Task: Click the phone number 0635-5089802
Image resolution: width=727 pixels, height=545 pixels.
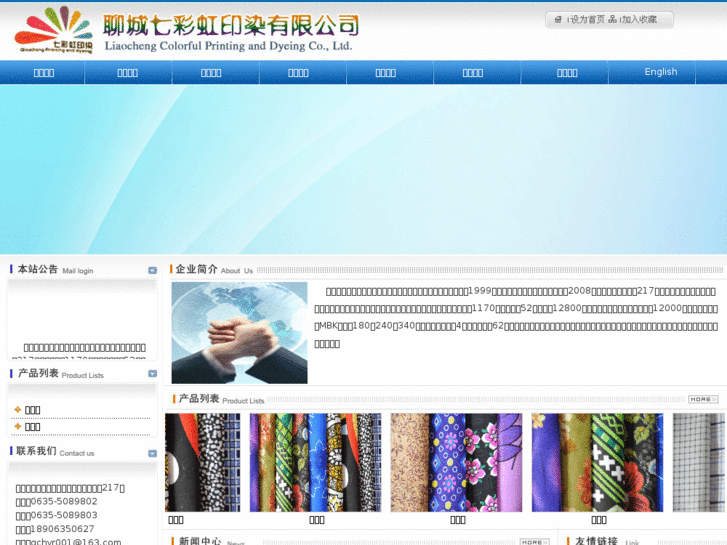Action: [x=64, y=501]
